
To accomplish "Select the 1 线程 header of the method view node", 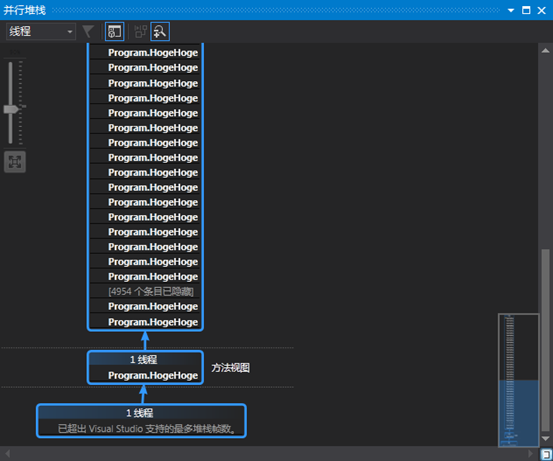I will click(x=145, y=359).
